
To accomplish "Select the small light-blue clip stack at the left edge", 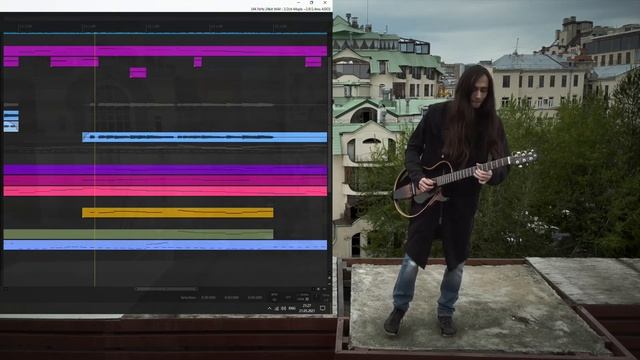I will (11, 121).
